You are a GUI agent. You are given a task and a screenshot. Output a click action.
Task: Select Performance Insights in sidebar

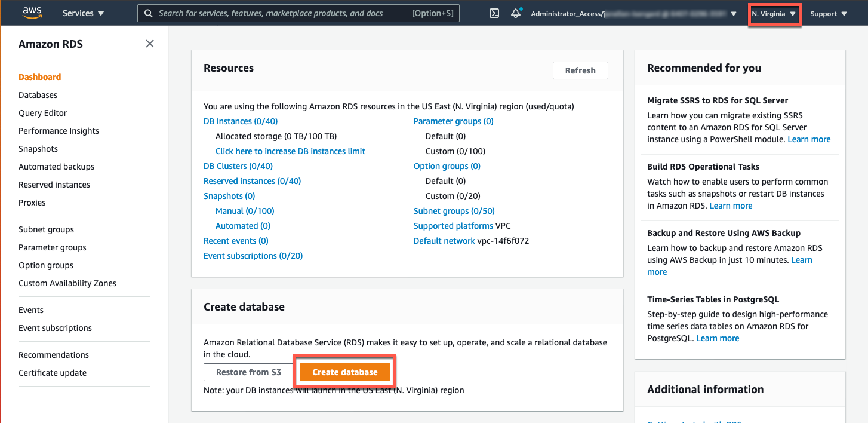tap(59, 131)
